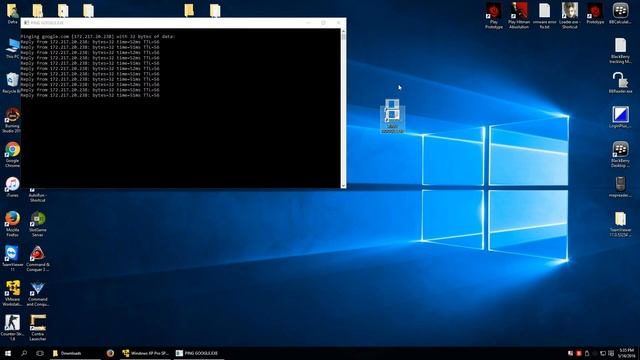
Task: Click the 'Pinging google.com' output line
Action: tap(98, 36)
